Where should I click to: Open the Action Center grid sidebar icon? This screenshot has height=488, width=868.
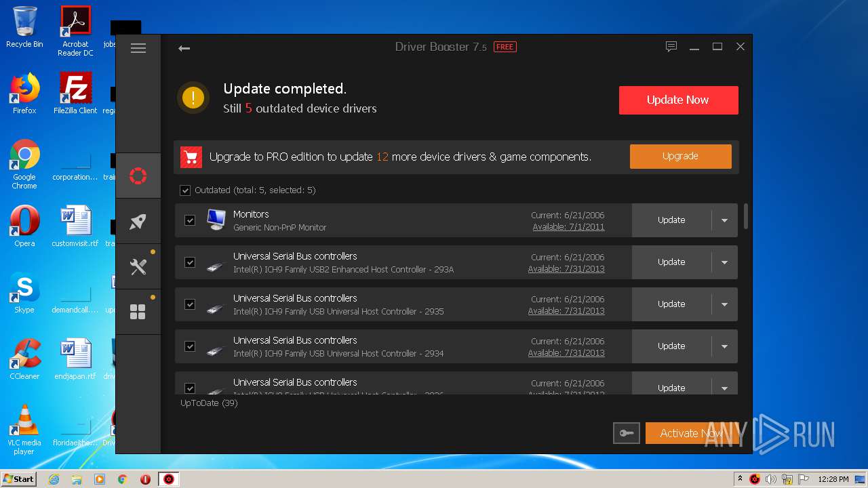pyautogui.click(x=138, y=312)
